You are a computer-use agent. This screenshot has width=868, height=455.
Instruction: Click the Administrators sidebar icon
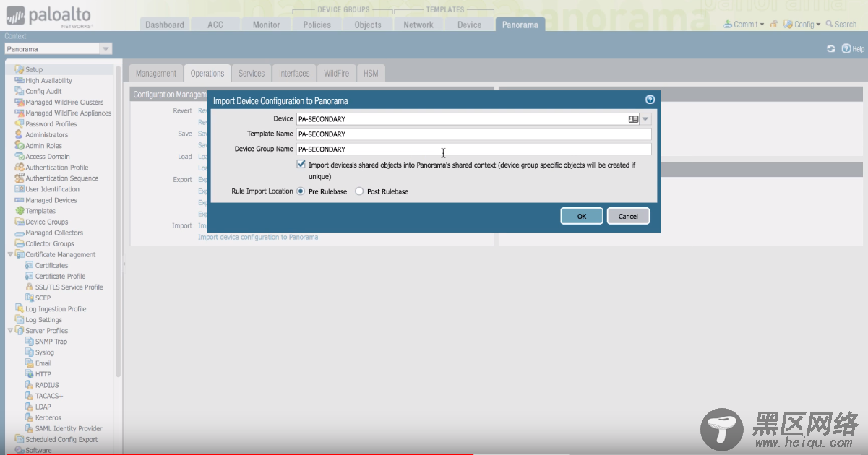tap(20, 134)
